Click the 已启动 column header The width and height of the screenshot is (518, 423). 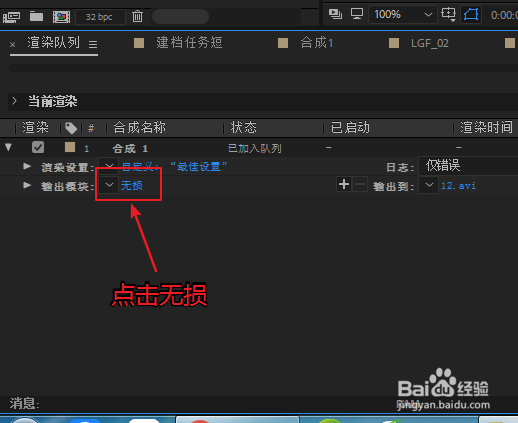(350, 127)
